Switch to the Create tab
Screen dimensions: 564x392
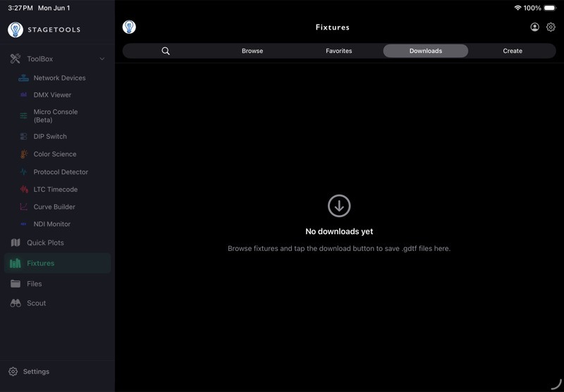513,51
